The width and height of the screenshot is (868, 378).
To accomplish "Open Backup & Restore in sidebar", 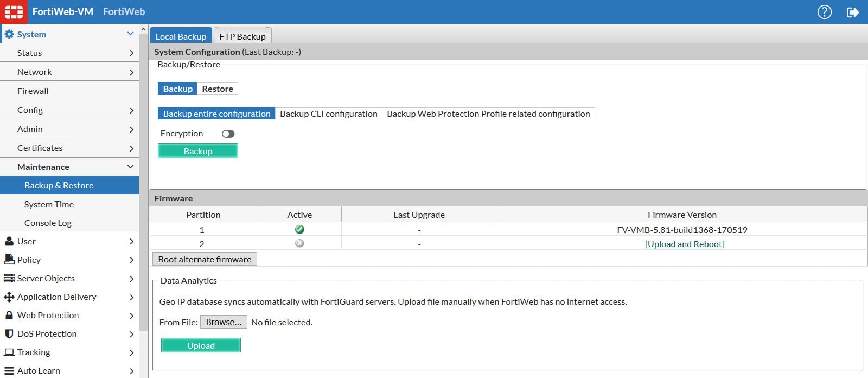I will pos(69,185).
